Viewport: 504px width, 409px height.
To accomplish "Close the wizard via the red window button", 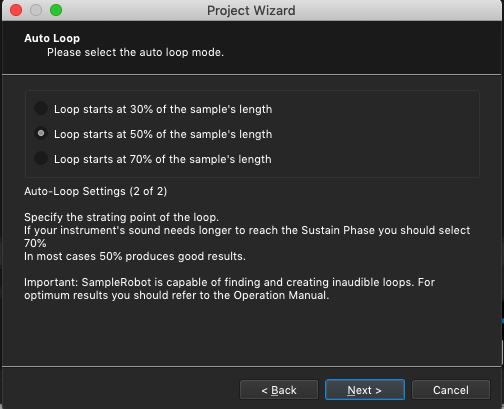I will 16,10.
